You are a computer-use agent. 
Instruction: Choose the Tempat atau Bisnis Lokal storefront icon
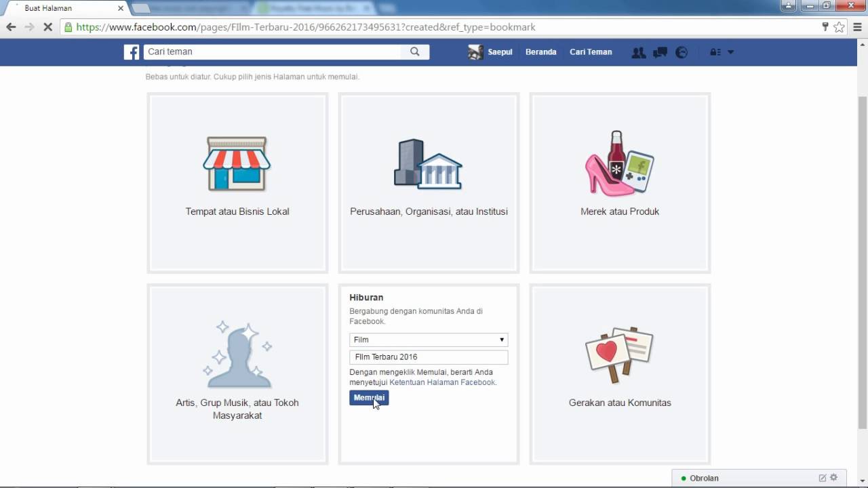point(237,164)
